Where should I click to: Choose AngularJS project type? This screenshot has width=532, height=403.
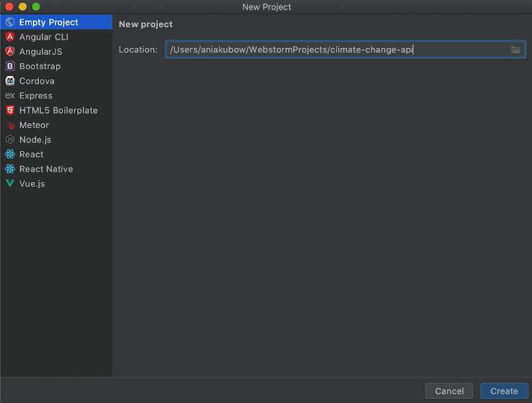[40, 51]
